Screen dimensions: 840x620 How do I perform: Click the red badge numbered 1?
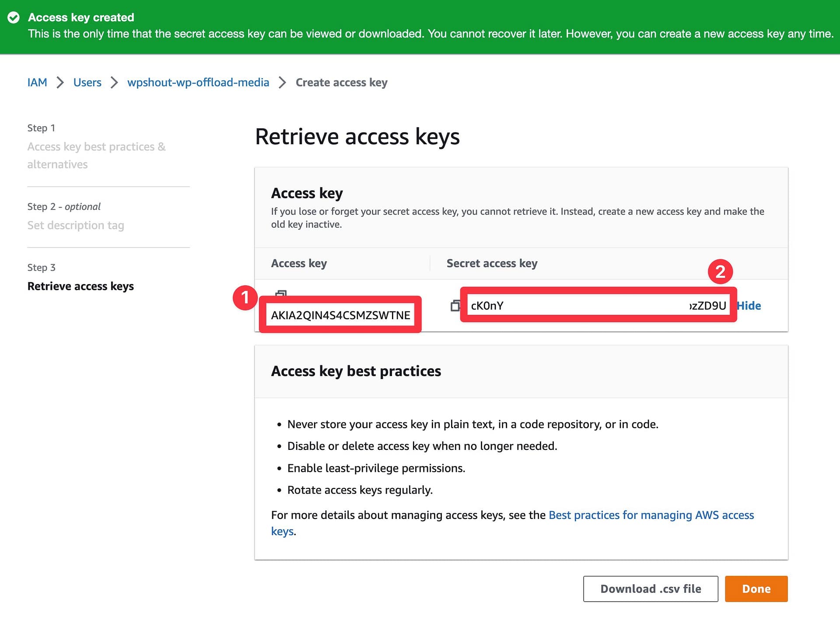(x=245, y=299)
